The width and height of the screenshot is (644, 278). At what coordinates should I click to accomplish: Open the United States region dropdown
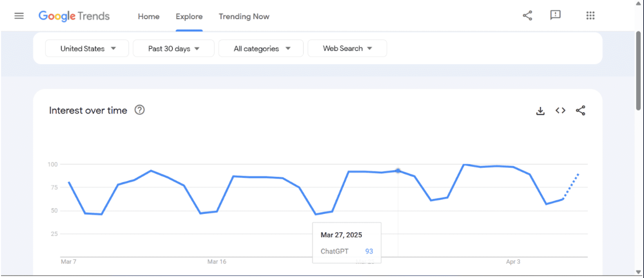pyautogui.click(x=87, y=49)
